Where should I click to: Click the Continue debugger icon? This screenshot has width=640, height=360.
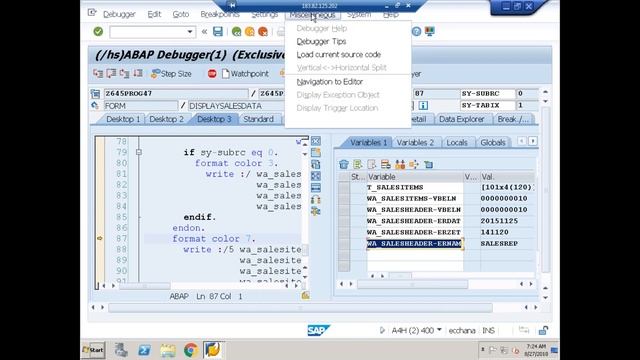click(138, 73)
